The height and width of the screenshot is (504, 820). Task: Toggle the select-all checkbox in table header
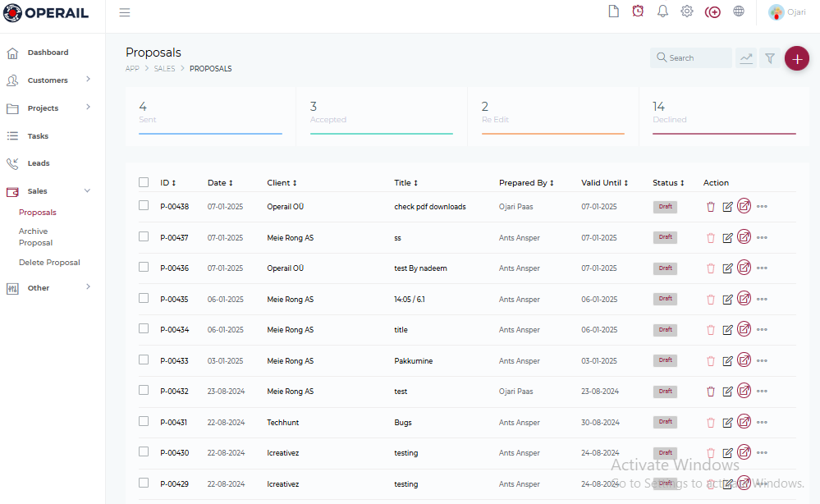pyautogui.click(x=144, y=182)
